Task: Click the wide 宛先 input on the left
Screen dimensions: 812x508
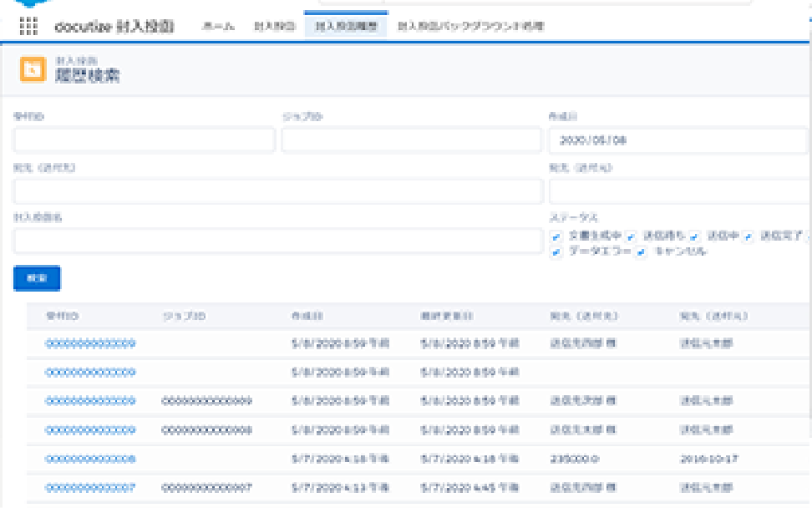Action: (278, 191)
